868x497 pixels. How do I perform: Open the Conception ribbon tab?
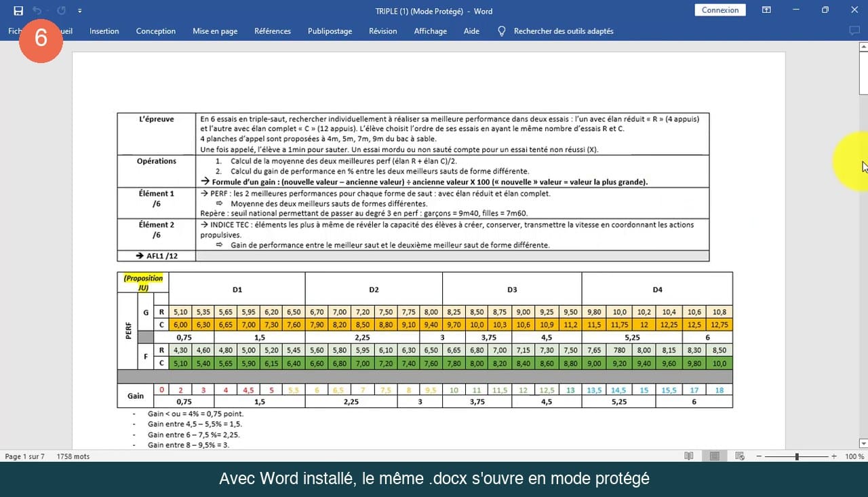point(155,31)
